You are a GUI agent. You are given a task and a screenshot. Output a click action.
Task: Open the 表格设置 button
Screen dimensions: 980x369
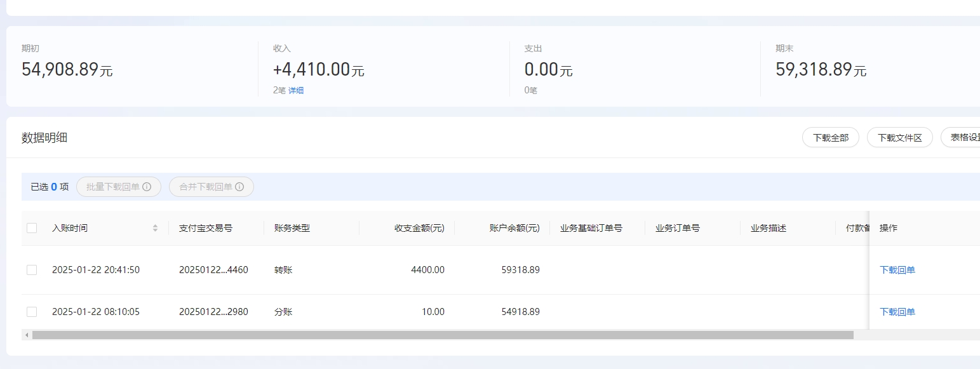pos(960,137)
